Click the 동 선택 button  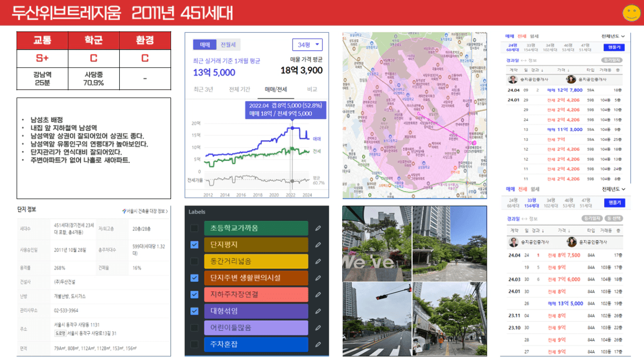[x=614, y=218]
